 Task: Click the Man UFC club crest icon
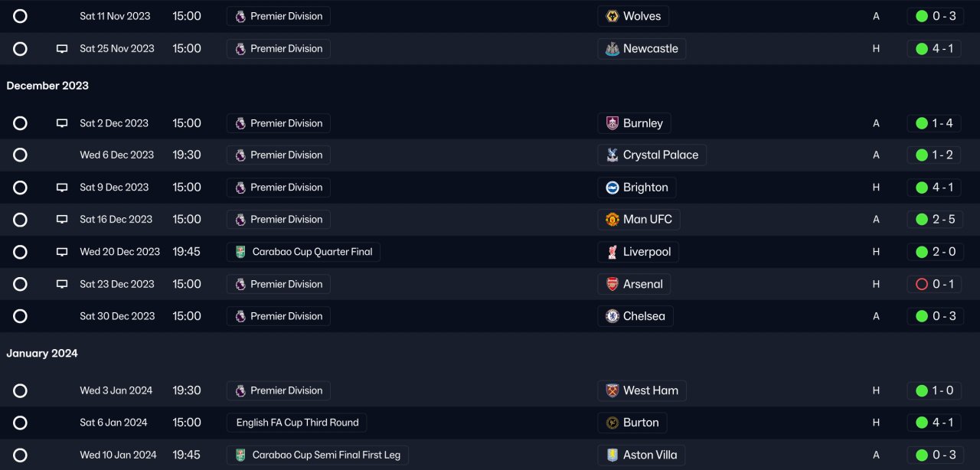[612, 220]
